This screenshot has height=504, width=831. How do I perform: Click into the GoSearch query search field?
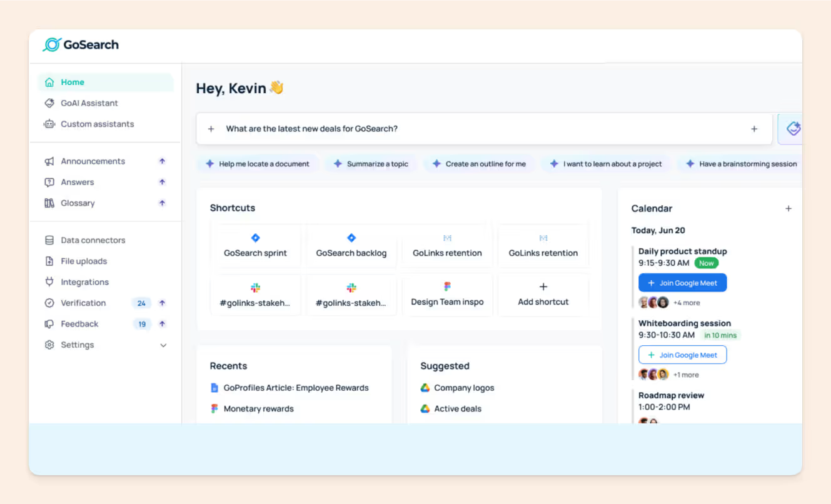[x=485, y=129]
